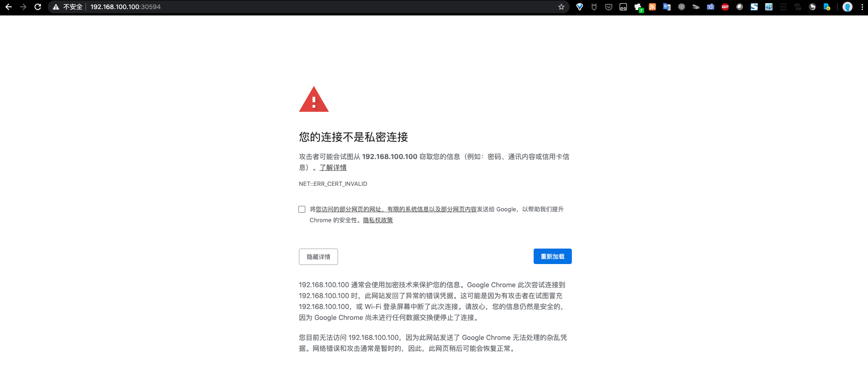Open the gray chip-shaped extension
Viewport: 868px width, 379px height.
(x=681, y=7)
